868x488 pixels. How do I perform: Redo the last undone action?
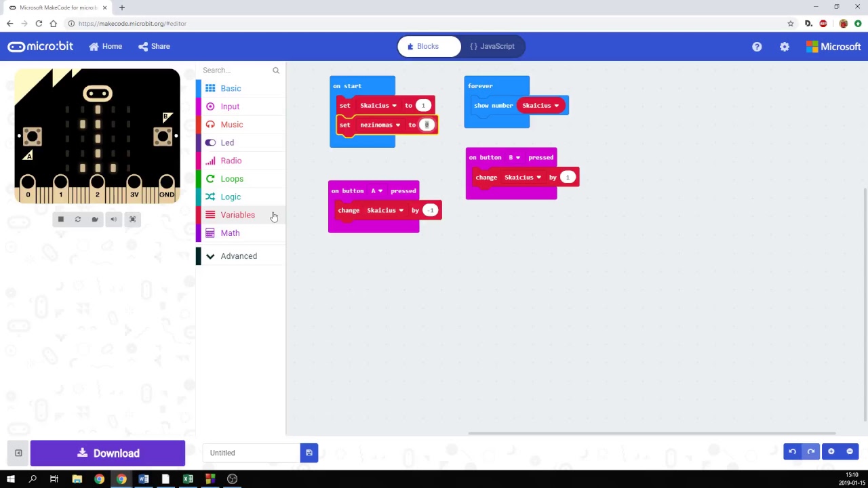click(810, 451)
